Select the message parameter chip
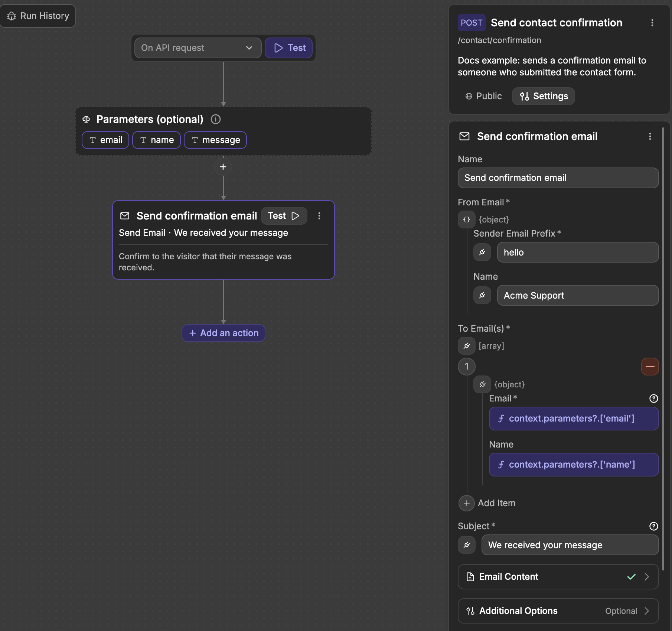Screen dimensions: 672x631 click(x=215, y=140)
